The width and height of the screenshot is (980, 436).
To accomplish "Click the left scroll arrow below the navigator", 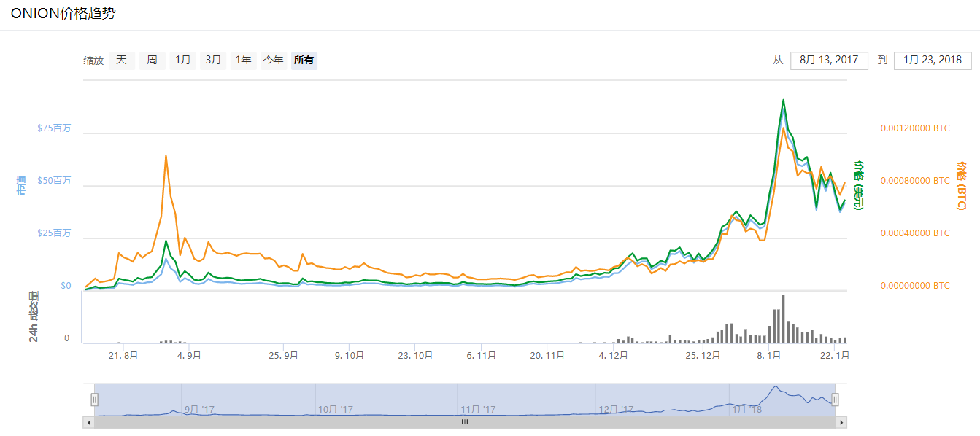I will click(x=90, y=421).
